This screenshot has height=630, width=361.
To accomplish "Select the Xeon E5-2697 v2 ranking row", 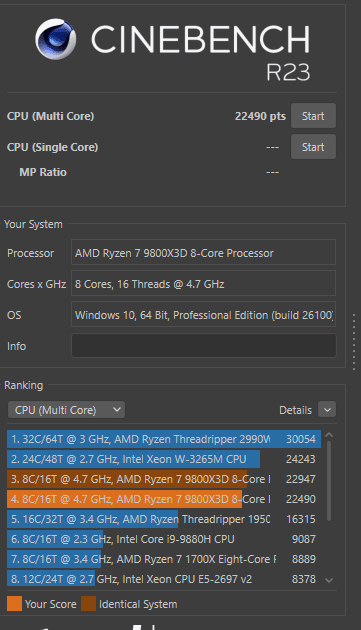I will point(164,579).
